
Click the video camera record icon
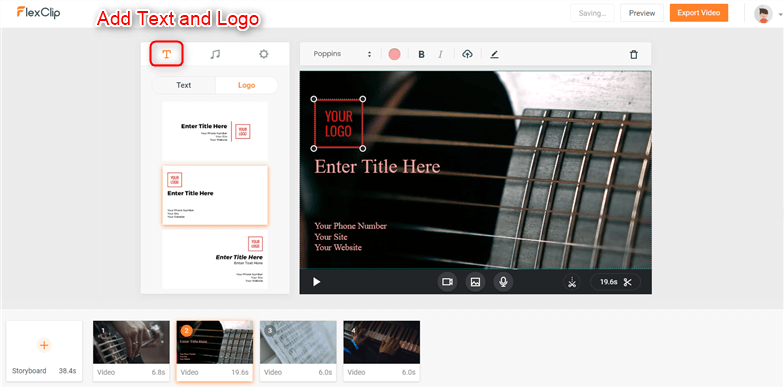click(x=448, y=282)
